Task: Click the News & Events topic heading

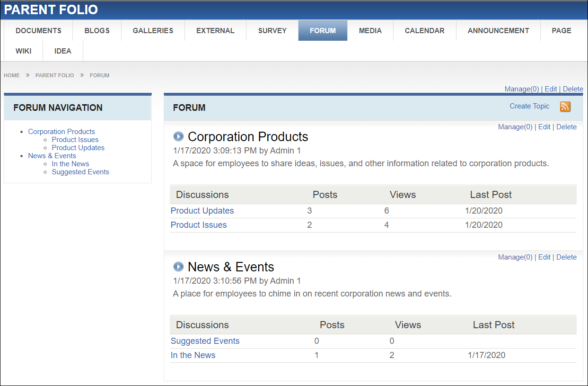Action: coord(231,267)
